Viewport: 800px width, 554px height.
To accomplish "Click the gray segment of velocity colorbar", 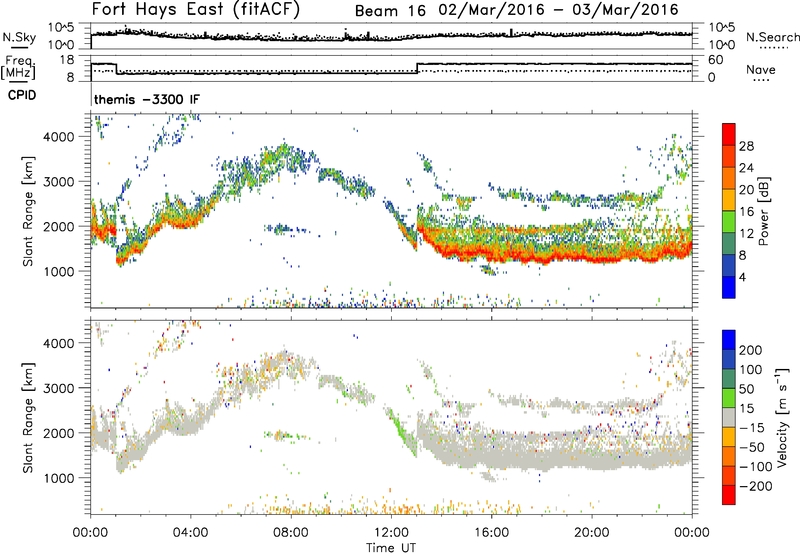I will (729, 417).
